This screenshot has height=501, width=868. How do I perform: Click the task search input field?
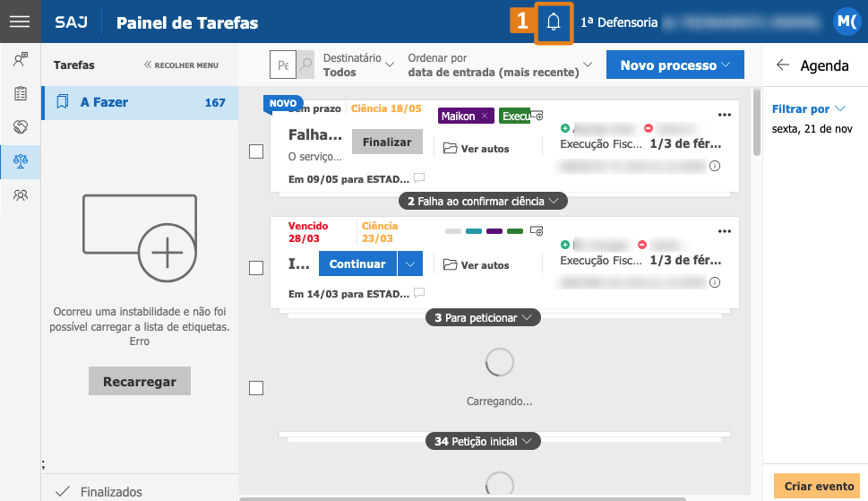283,65
